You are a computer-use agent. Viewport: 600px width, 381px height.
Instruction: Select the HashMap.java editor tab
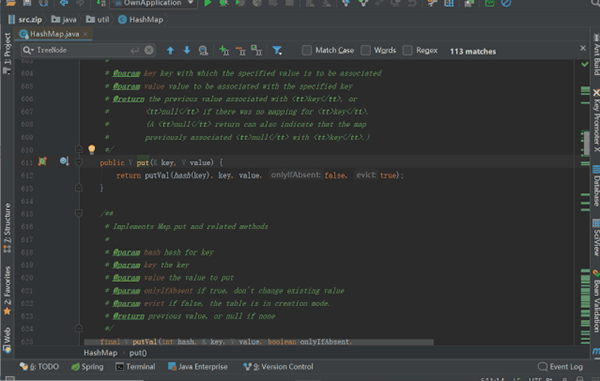click(54, 34)
